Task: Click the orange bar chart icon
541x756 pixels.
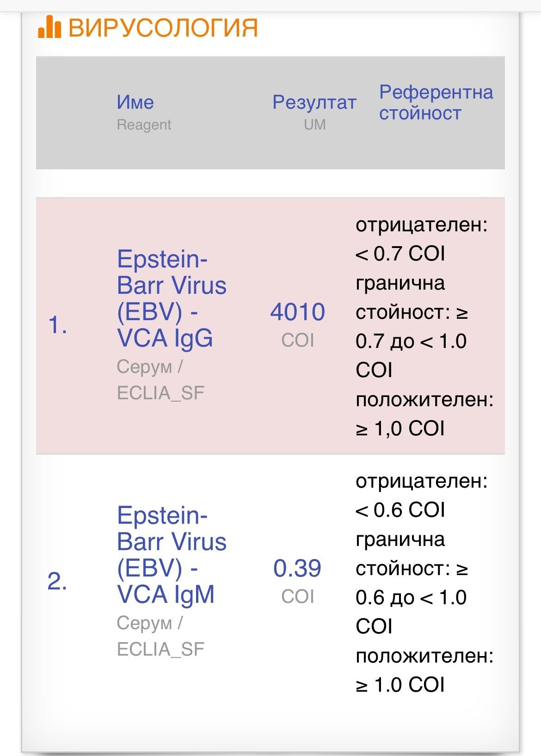Action: click(49, 27)
